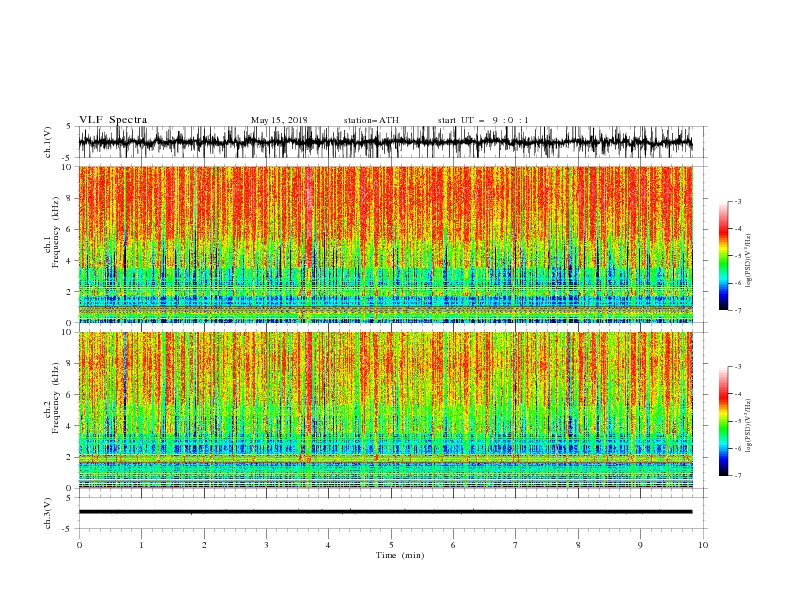Image resolution: width=792 pixels, height=612 pixels.
Task: Click tick label '9' on Time axis
Action: (x=640, y=545)
